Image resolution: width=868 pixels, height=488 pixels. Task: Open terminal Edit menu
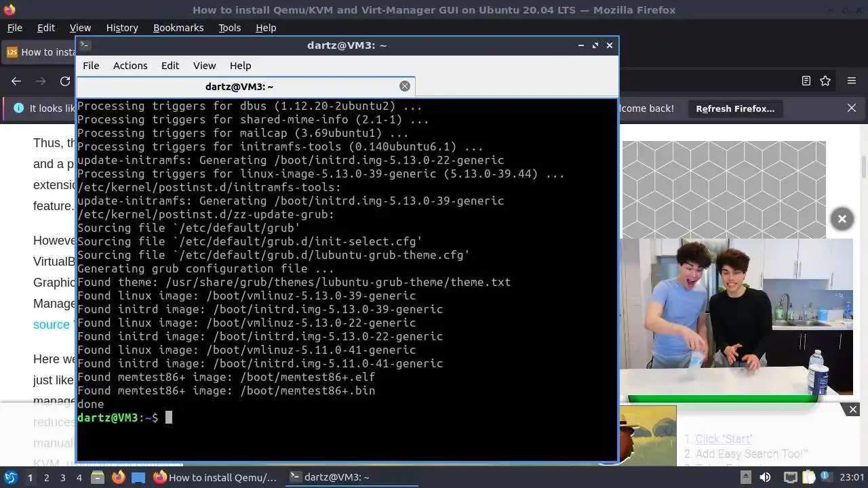tap(170, 66)
